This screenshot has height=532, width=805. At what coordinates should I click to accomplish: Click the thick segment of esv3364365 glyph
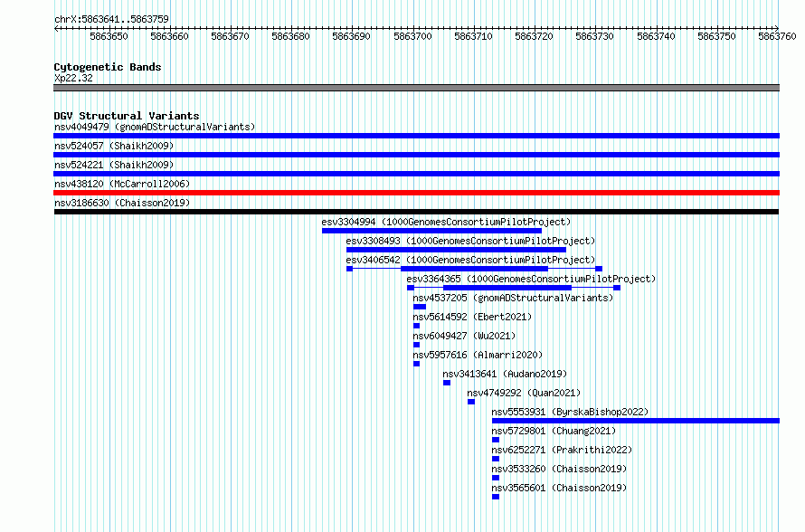(x=507, y=288)
